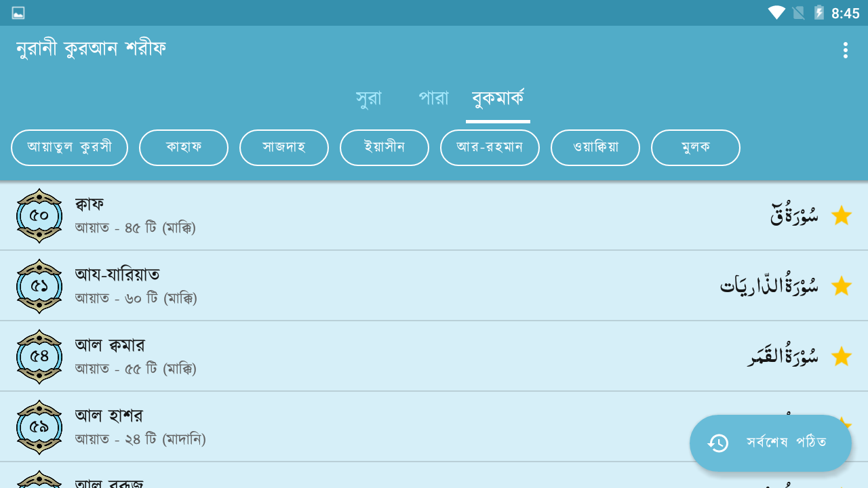Click surah number 51 badge icon
Screen dimensions: 868x488
click(39, 286)
